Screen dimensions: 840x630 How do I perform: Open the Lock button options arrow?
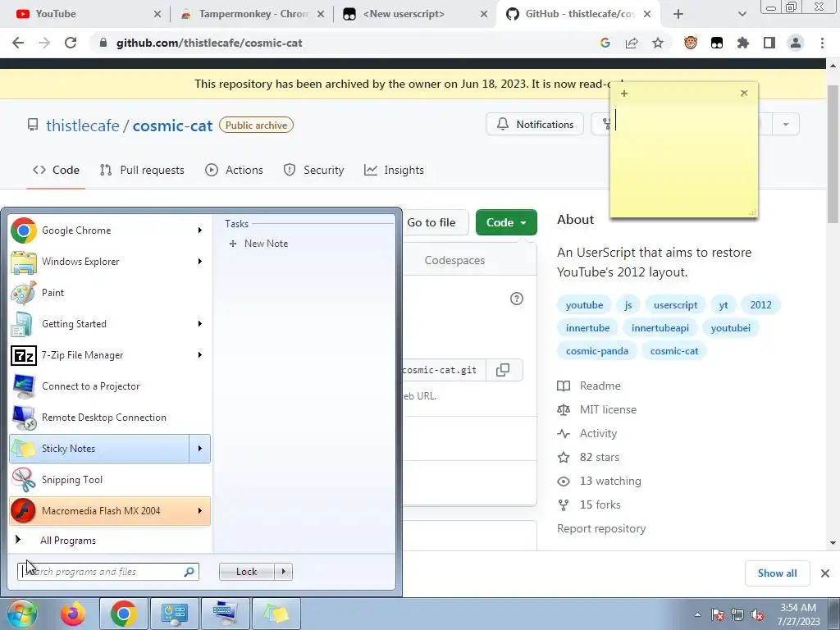pos(283,572)
